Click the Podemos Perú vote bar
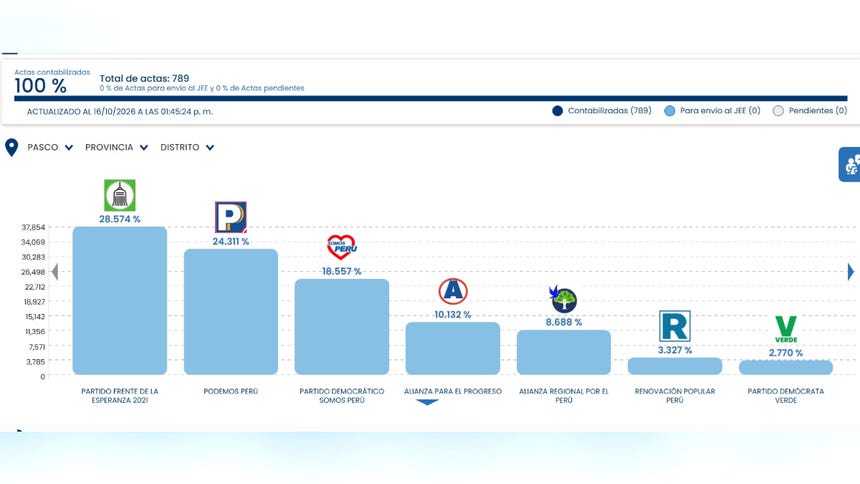 231,312
